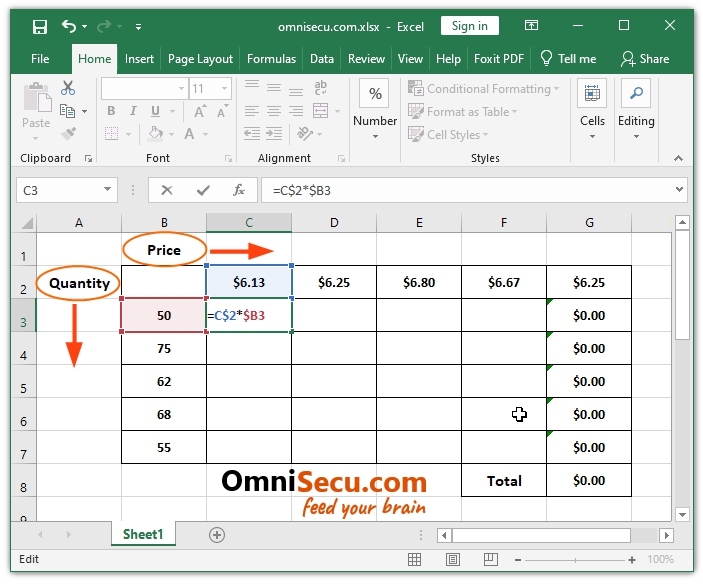This screenshot has width=703, height=584.
Task: Click the Sign in button
Action: (x=469, y=26)
